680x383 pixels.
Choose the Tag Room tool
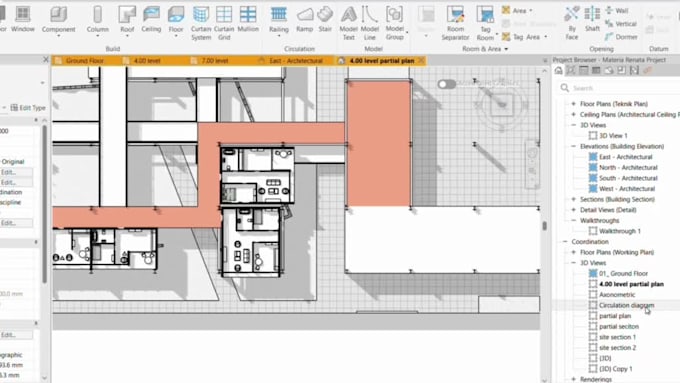pos(485,23)
